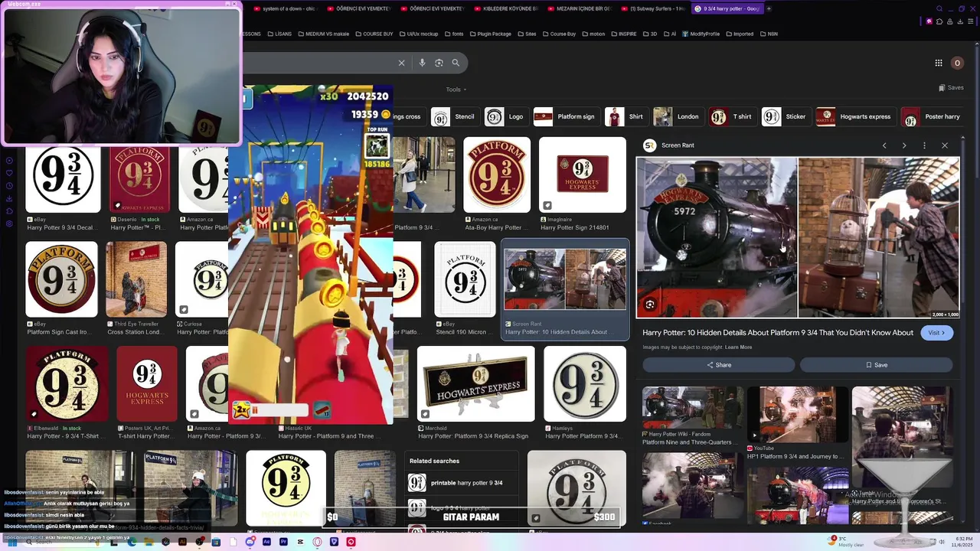
Task: Click printable harry potter 9 3/4 related search
Action: pyautogui.click(x=462, y=483)
